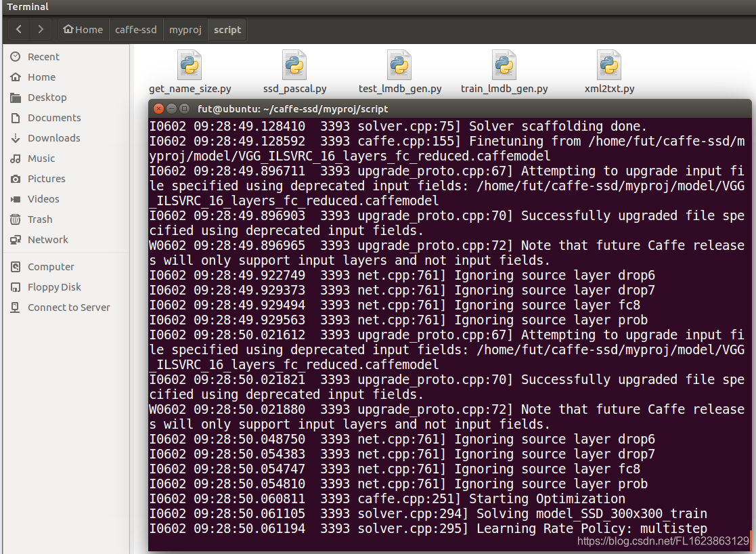Select the get_name_size.py Python file icon
The width and height of the screenshot is (756, 554).
pos(190,64)
